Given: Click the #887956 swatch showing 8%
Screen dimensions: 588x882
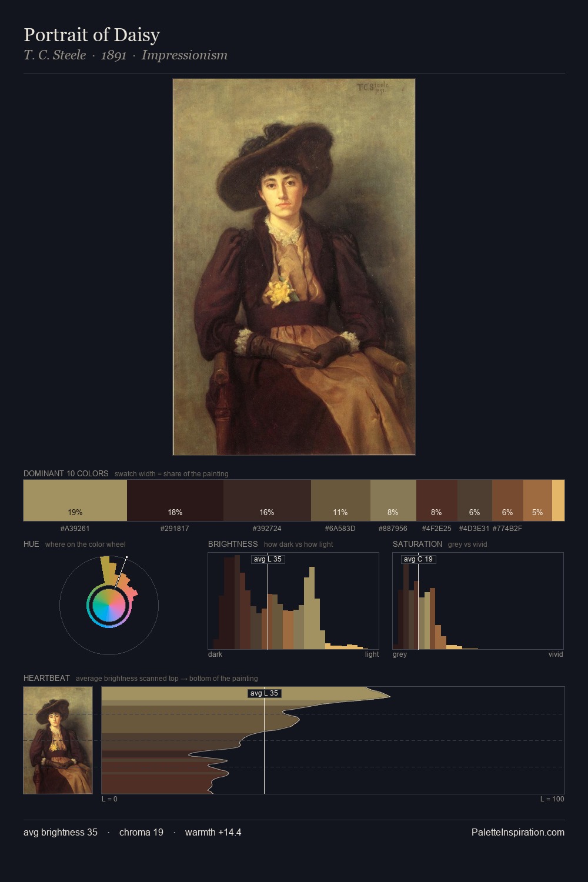Looking at the screenshot, I should click(393, 500).
